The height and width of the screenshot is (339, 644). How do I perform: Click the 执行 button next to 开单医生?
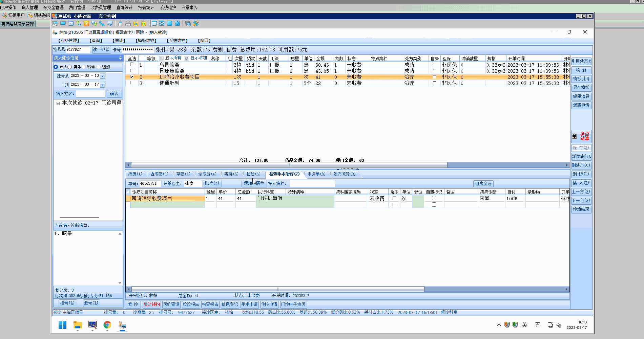click(x=212, y=183)
